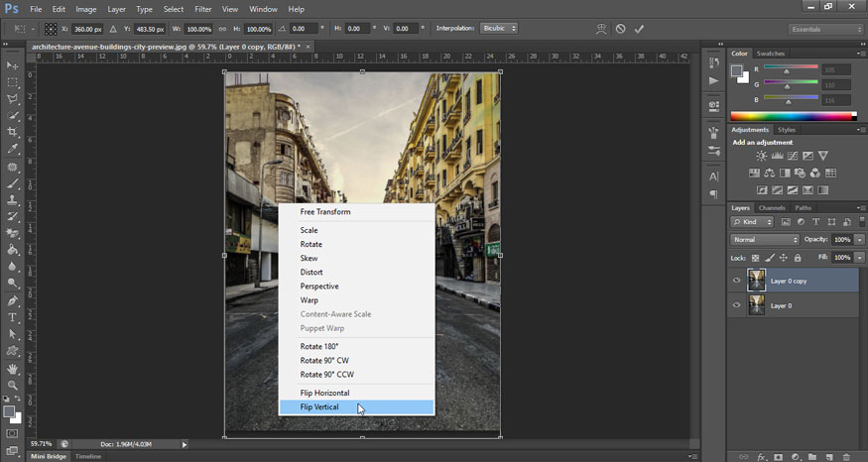Choose Warp from context menu

356,299
